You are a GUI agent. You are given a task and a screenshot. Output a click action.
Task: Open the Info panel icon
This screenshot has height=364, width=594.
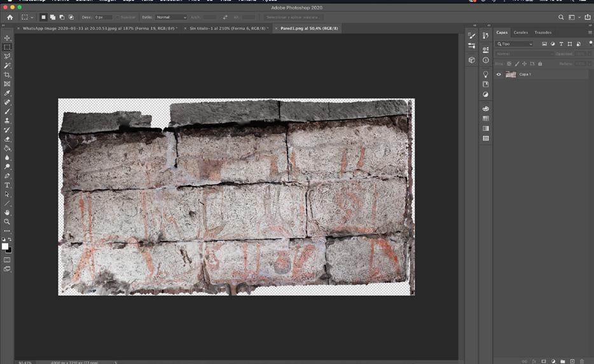tap(486, 60)
